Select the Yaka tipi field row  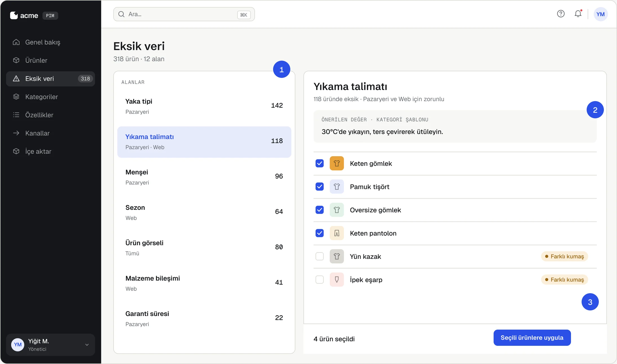coord(204,106)
